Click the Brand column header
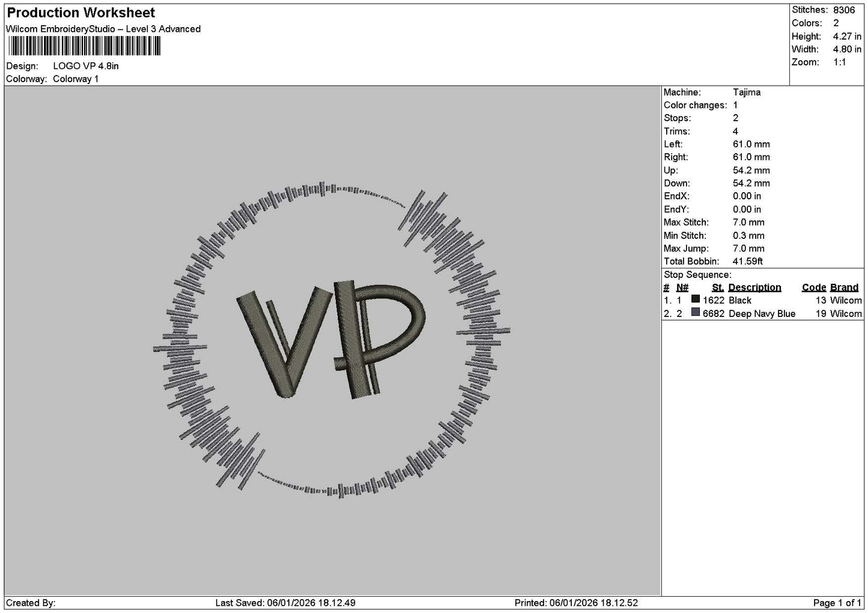The width and height of the screenshot is (868, 613). pos(844,288)
